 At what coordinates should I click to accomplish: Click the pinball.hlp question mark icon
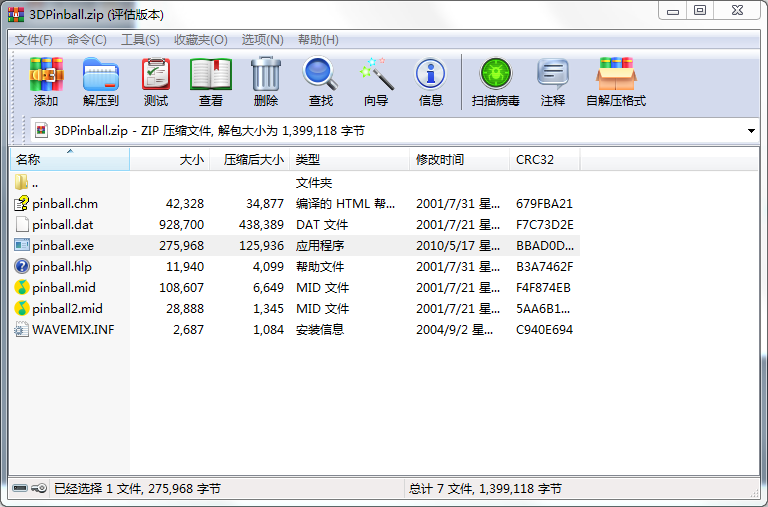(22, 266)
